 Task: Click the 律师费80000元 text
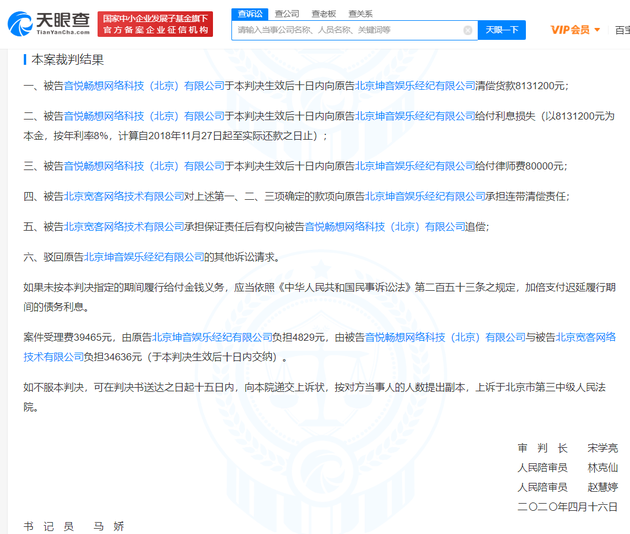tap(530, 166)
